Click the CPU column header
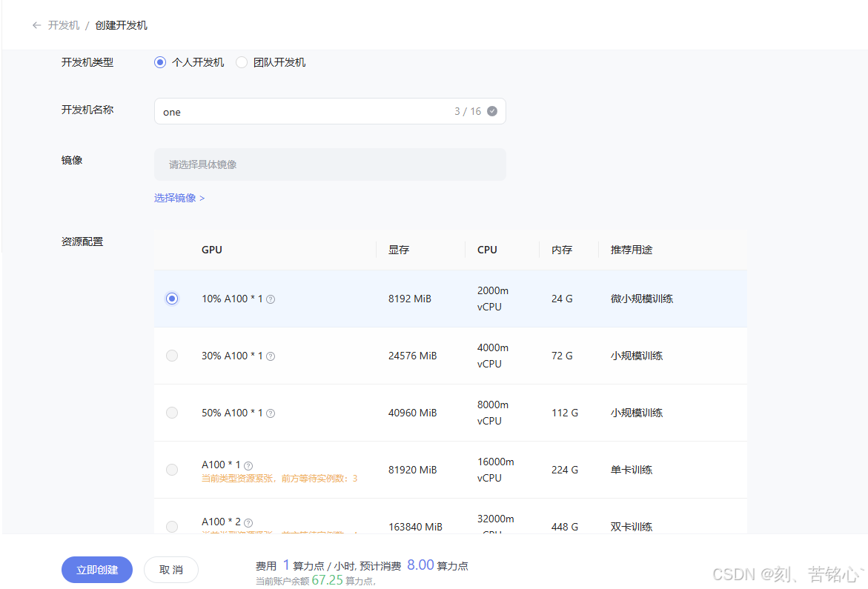The width and height of the screenshot is (868, 589). click(x=487, y=250)
